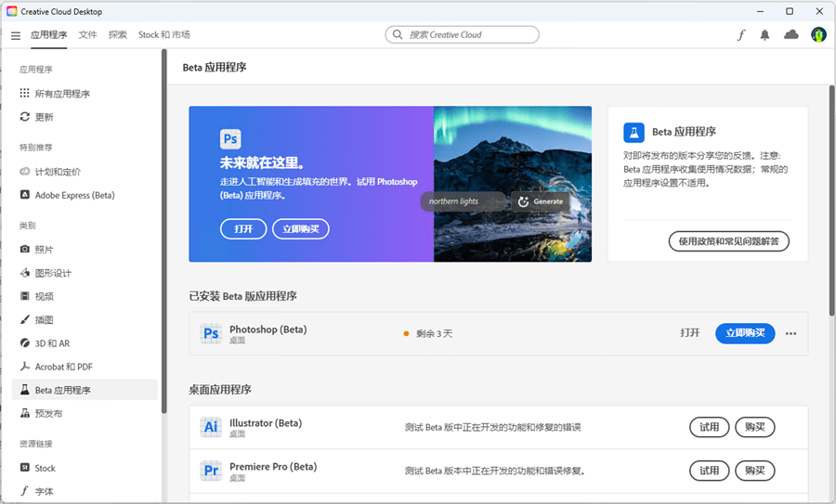Select the 图形设计 icon
Screen dimensions: 836x504
24,273
